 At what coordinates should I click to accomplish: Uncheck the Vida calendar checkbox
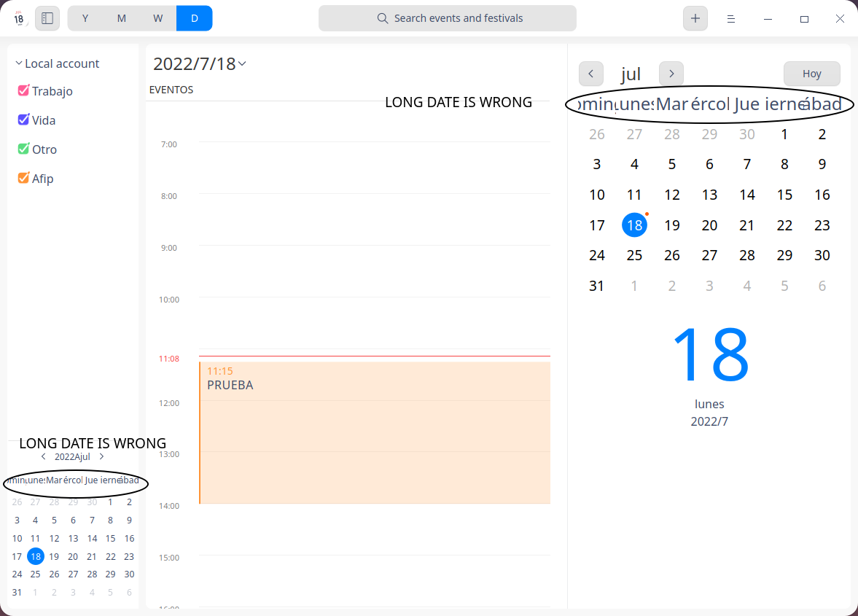tap(23, 120)
